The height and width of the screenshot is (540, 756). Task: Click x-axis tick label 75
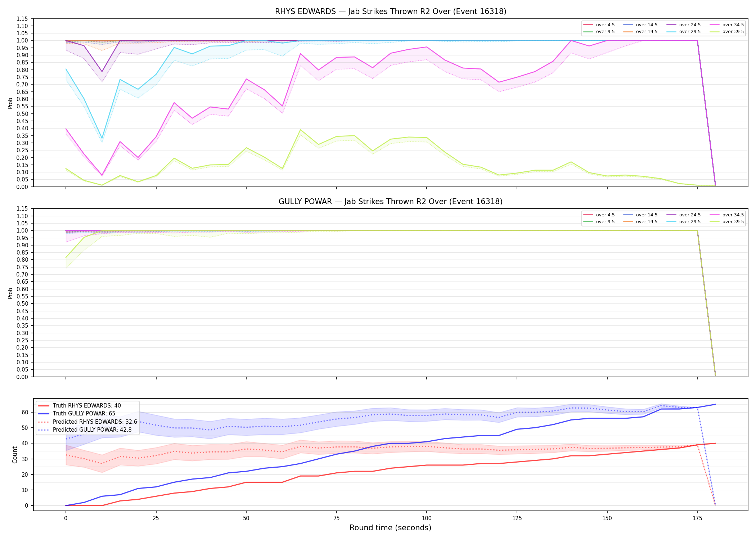click(336, 518)
